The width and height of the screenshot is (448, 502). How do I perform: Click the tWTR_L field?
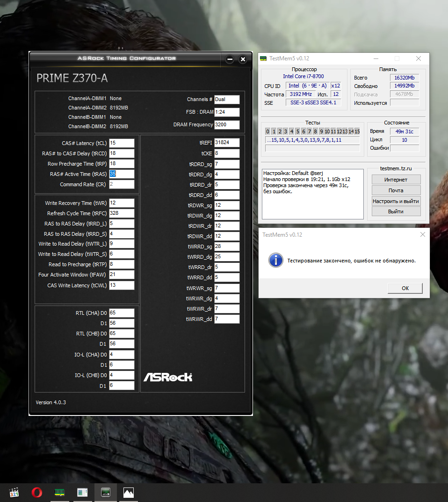(x=122, y=244)
